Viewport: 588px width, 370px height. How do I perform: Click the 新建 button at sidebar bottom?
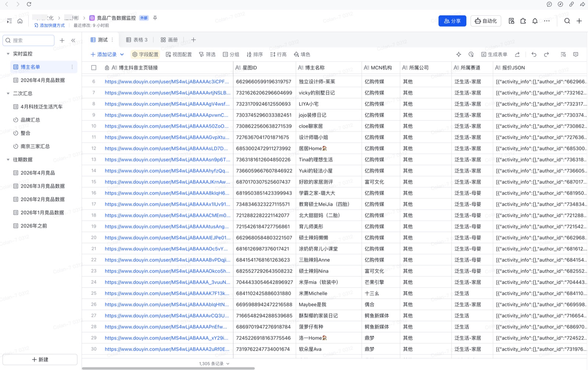[x=40, y=360]
